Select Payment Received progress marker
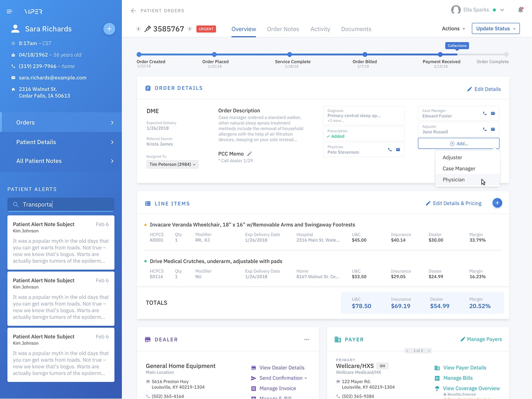This screenshot has width=532, height=399. tap(440, 55)
